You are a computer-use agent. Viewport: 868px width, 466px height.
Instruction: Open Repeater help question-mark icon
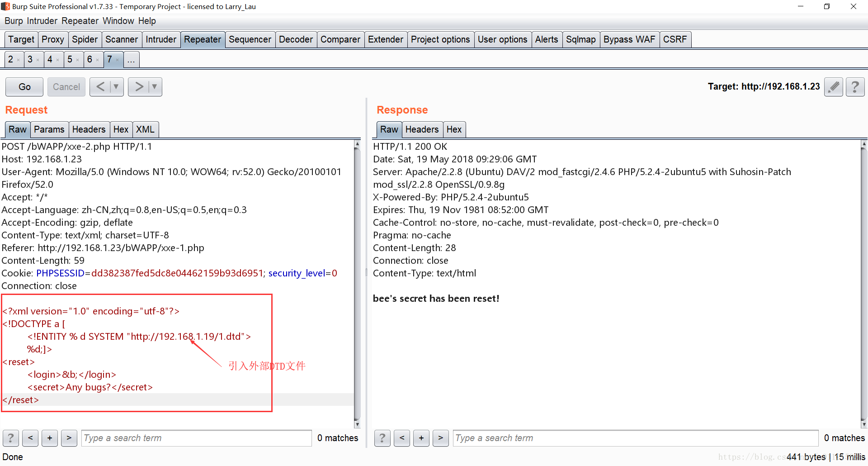coord(855,87)
